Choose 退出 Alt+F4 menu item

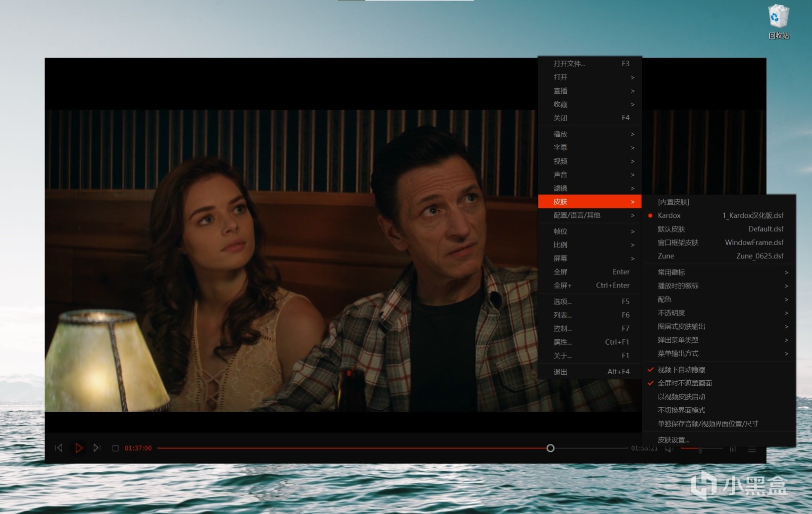coord(590,372)
